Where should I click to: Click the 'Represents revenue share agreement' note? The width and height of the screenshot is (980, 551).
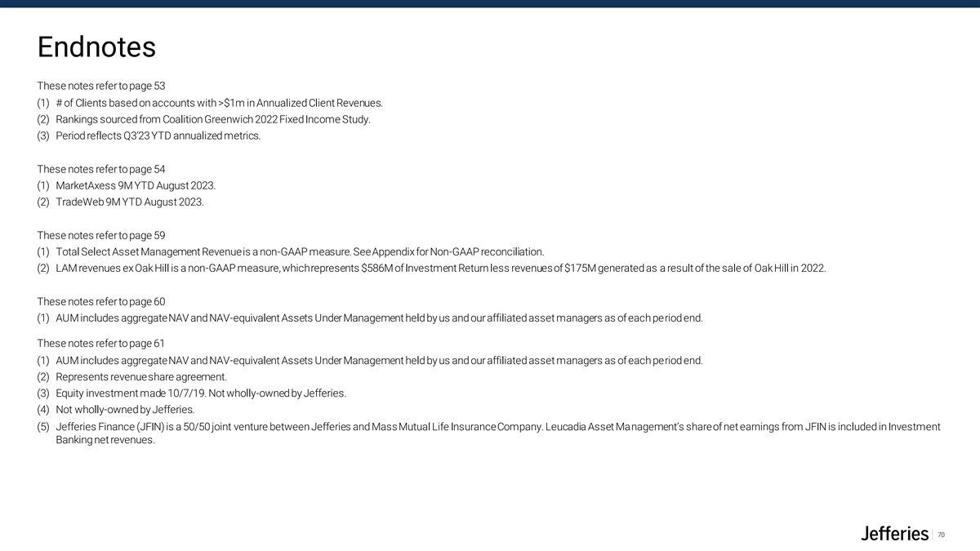(x=132, y=376)
